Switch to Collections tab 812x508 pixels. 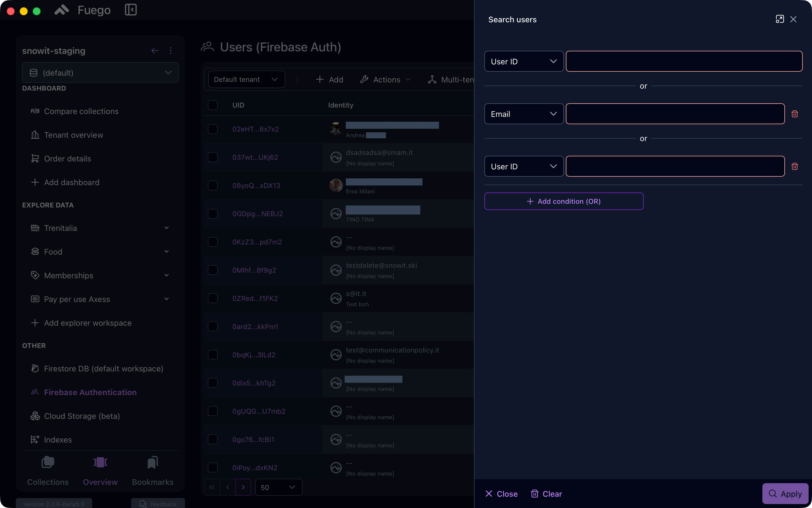click(x=48, y=471)
